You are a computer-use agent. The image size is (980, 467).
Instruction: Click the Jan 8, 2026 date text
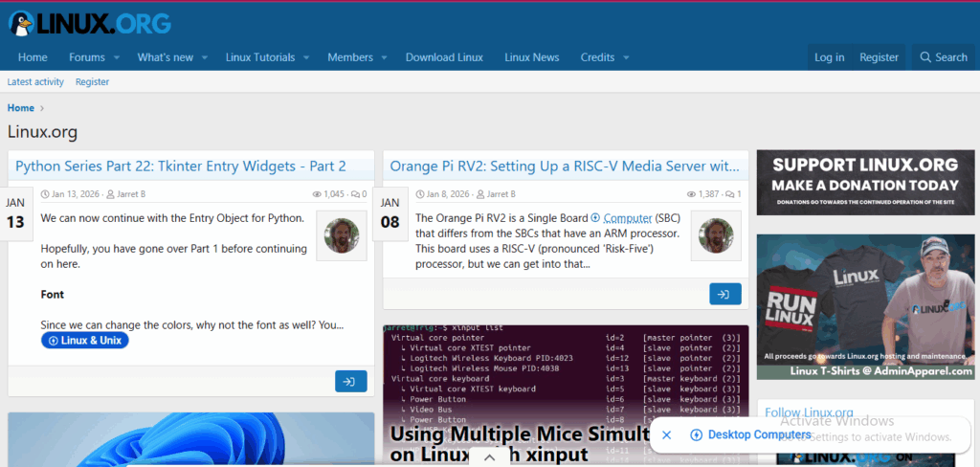click(448, 194)
